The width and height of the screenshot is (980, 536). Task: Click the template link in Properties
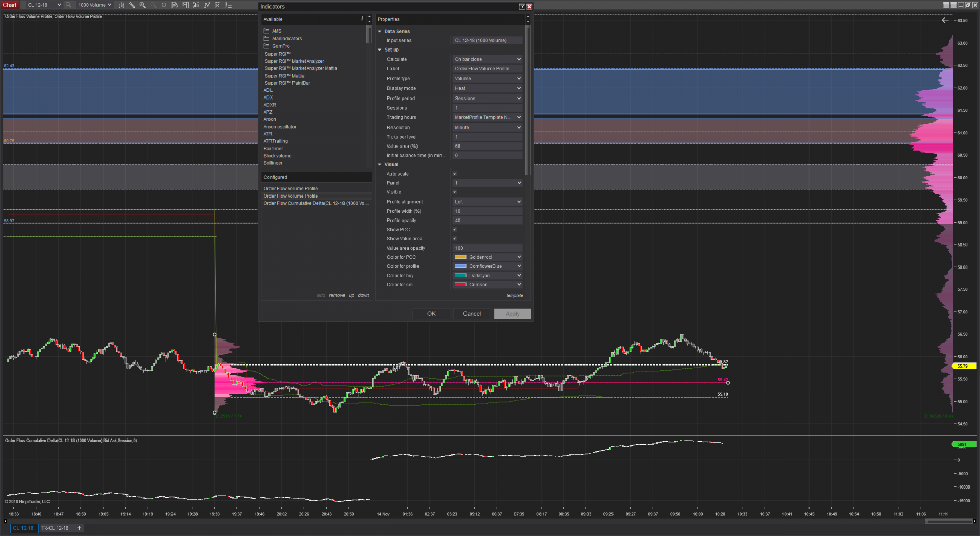514,296
